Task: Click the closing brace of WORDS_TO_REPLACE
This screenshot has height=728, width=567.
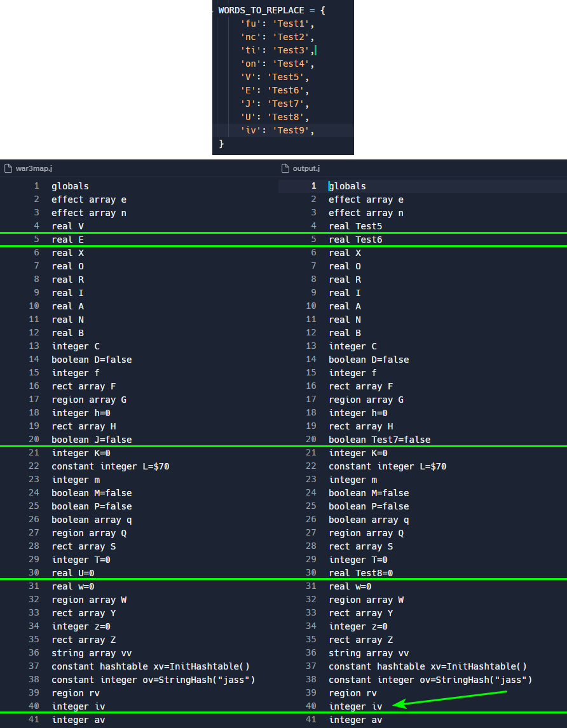Action: point(221,144)
